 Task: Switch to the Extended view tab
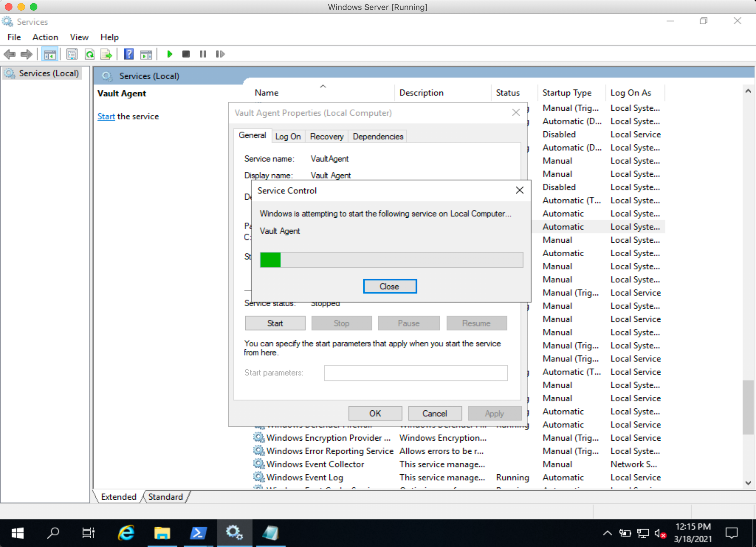[119, 497]
